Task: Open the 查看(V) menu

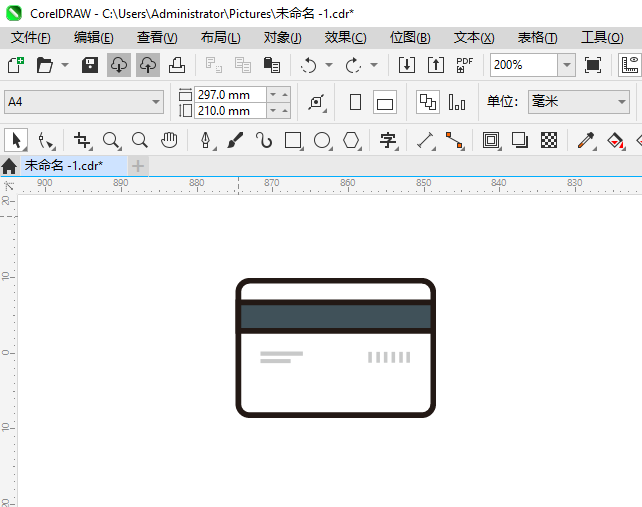Action: coord(157,38)
